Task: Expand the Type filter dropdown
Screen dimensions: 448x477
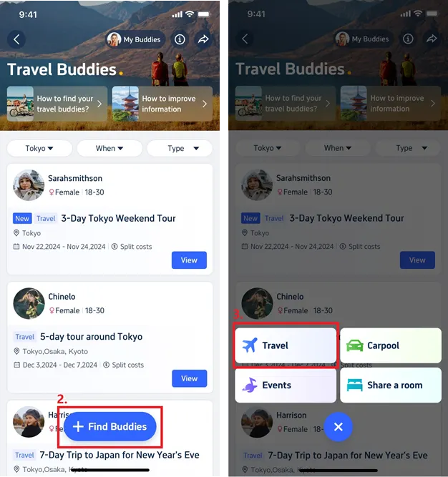Action: [180, 149]
